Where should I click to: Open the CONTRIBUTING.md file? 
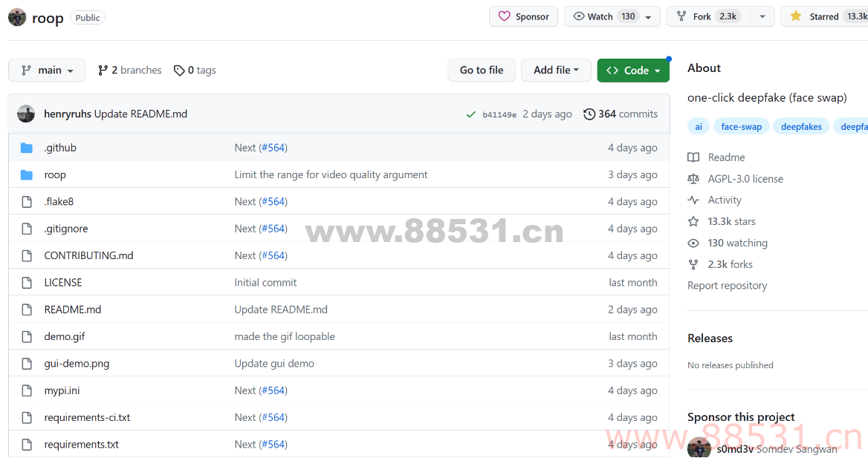click(88, 255)
